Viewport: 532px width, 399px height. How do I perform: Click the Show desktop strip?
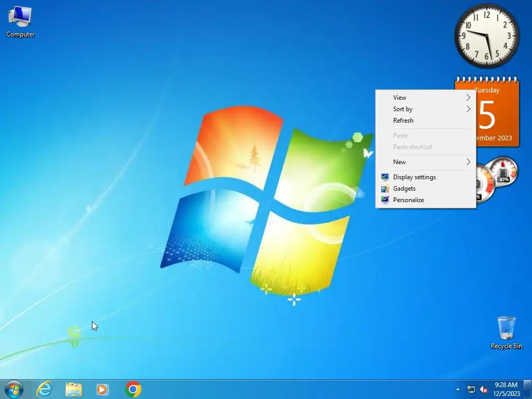click(x=528, y=389)
